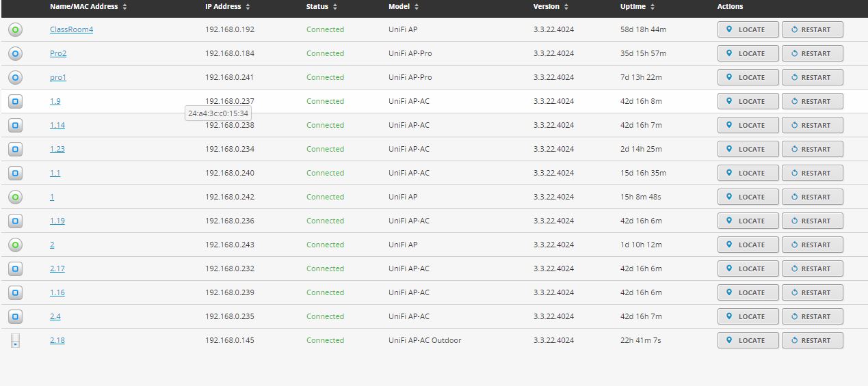The image size is (868, 386).
Task: Locate the AP at 192.168.0.237
Action: tap(748, 102)
